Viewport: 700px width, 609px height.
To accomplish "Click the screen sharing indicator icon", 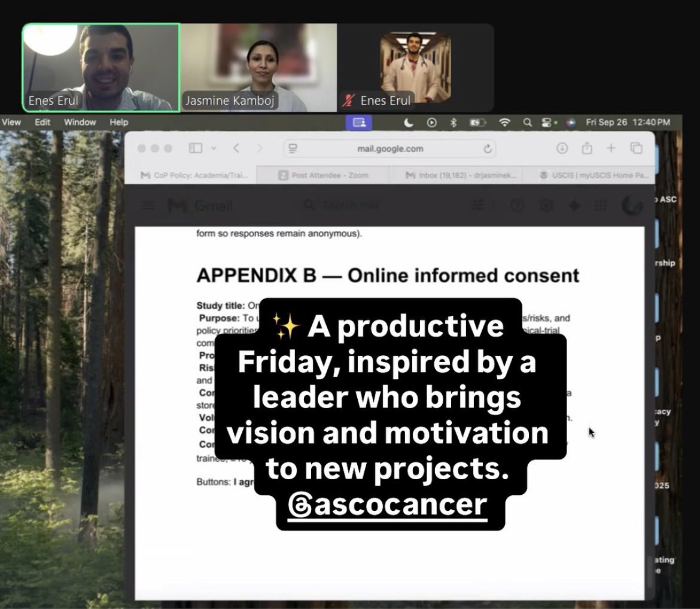I will point(359,122).
